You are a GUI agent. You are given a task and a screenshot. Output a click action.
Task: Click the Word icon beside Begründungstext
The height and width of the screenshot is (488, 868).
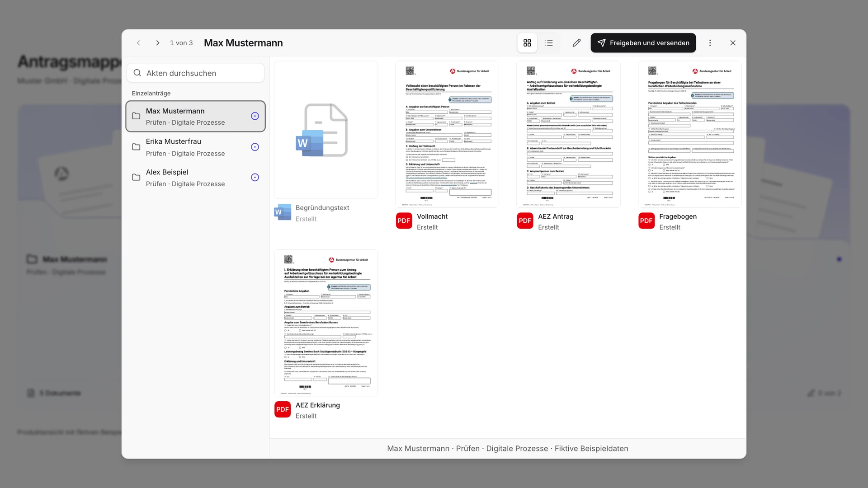click(x=283, y=212)
